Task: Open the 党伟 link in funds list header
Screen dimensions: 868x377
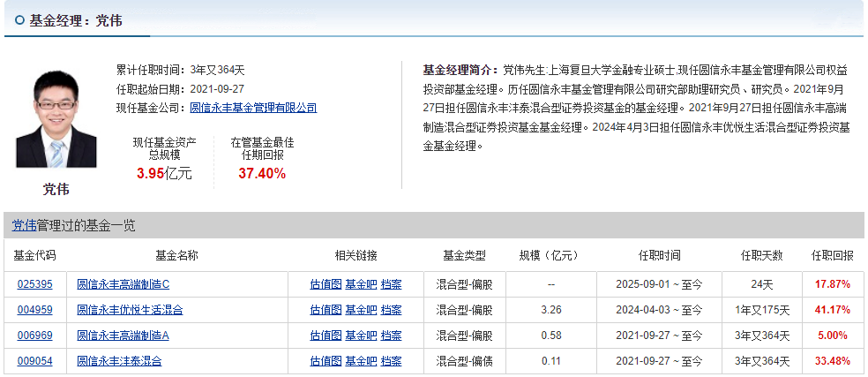Action: 25,226
